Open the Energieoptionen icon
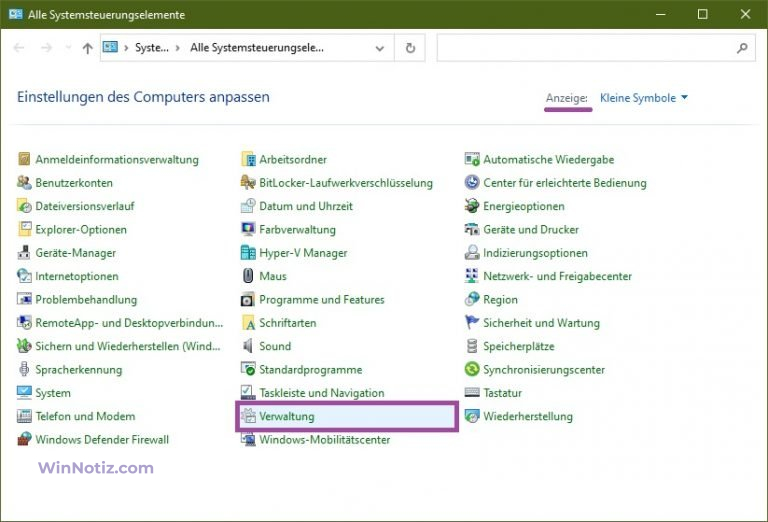 pyautogui.click(x=473, y=206)
